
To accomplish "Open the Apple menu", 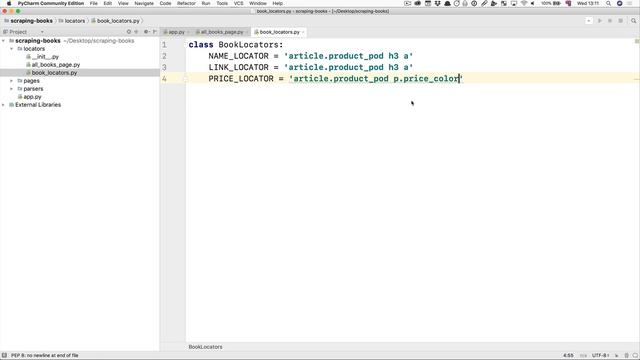I will click(9, 3).
